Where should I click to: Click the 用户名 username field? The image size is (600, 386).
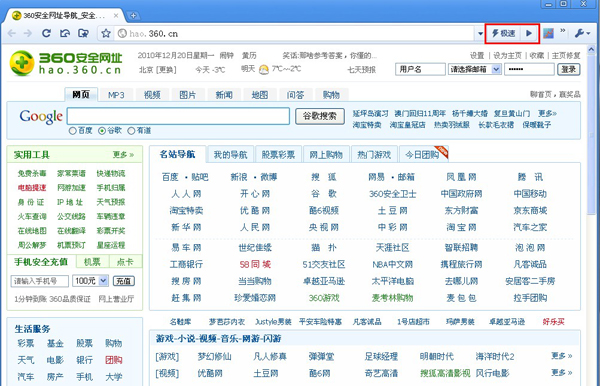tap(420, 69)
